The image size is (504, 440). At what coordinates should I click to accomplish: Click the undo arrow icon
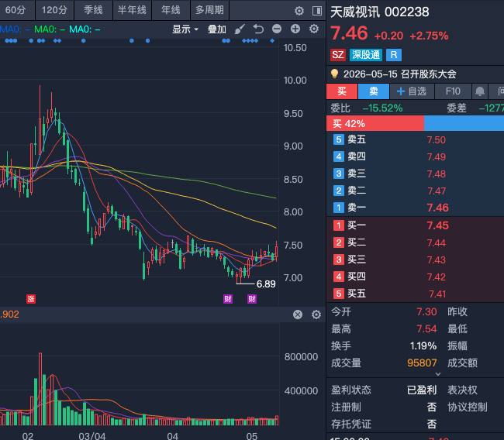258,29
